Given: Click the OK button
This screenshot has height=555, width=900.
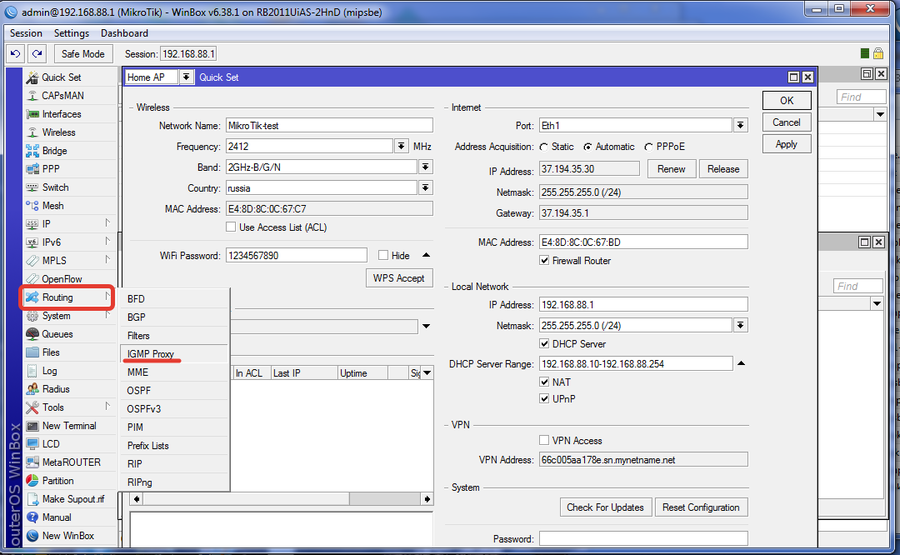Looking at the screenshot, I should pos(787,100).
